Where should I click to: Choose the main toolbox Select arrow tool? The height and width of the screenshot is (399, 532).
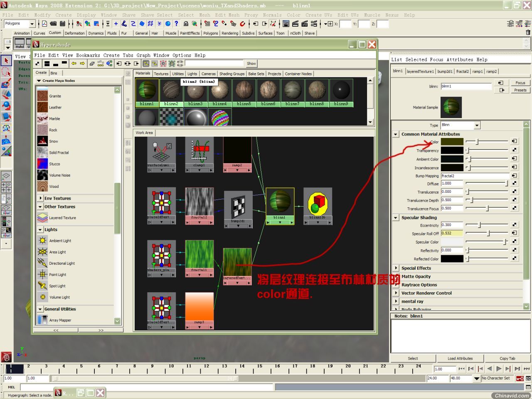point(6,61)
